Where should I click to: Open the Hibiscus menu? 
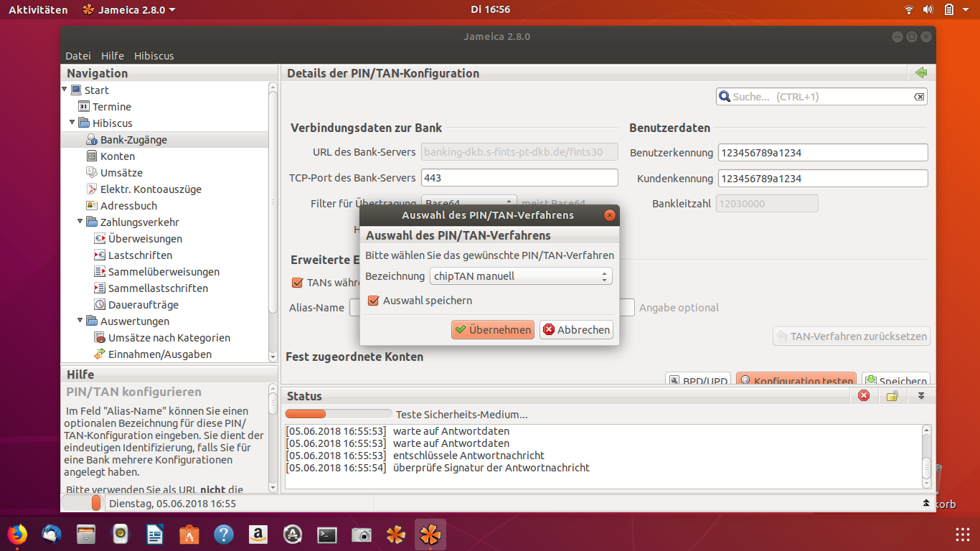tap(154, 55)
